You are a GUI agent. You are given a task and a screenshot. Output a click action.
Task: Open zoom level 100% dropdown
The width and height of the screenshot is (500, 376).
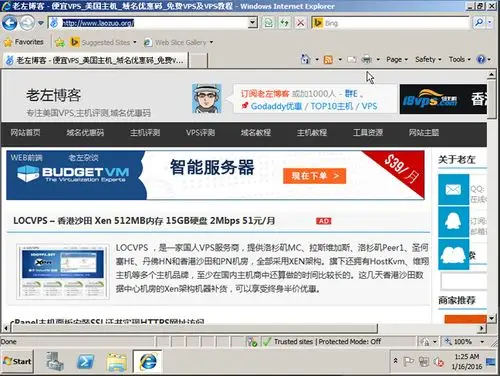[x=482, y=342]
